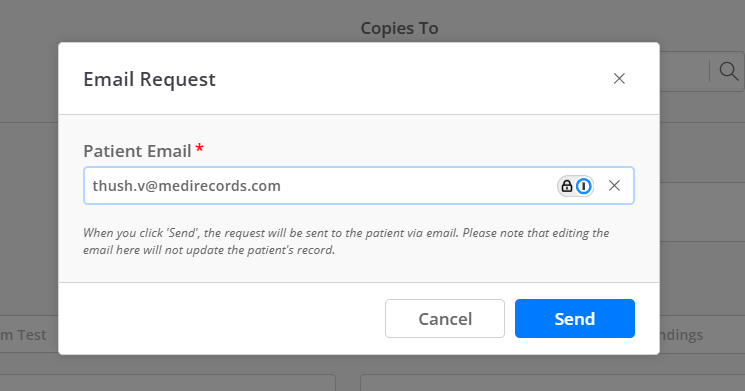Close the Email Request dialog

click(619, 78)
